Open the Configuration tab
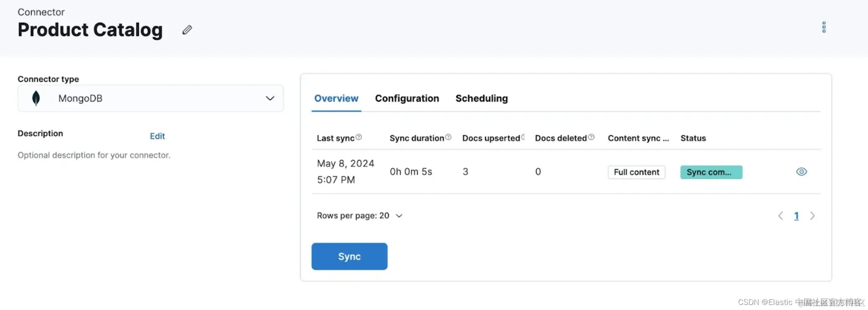 point(407,98)
